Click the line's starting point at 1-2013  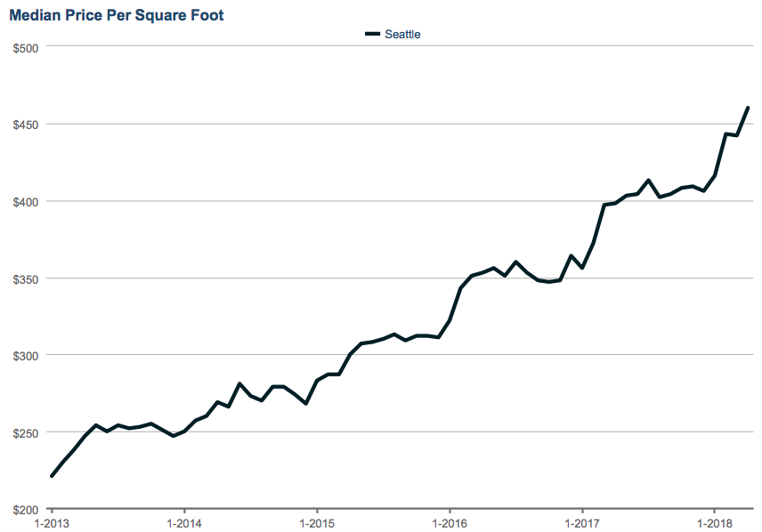pos(52,476)
